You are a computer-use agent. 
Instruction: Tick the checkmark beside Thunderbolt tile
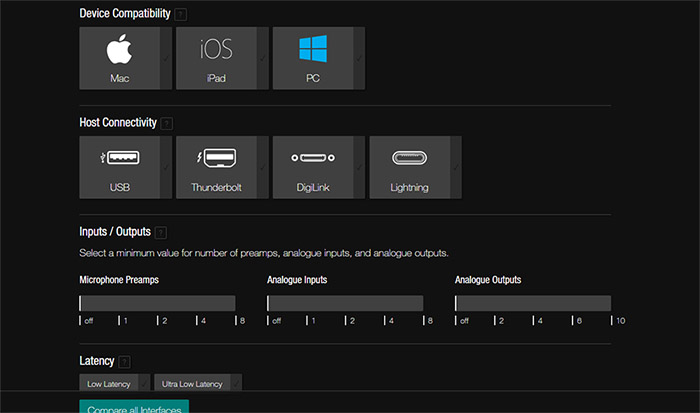262,167
